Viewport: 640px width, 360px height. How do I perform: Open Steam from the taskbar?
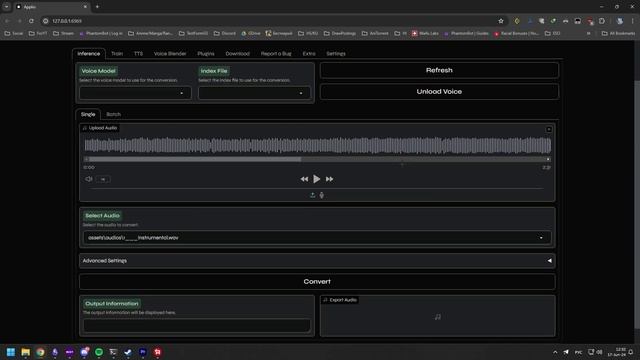click(x=128, y=352)
